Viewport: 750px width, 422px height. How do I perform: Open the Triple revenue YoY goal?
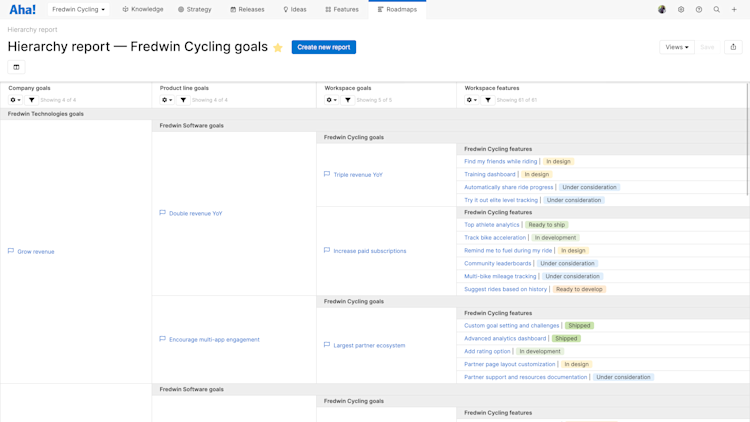(358, 175)
